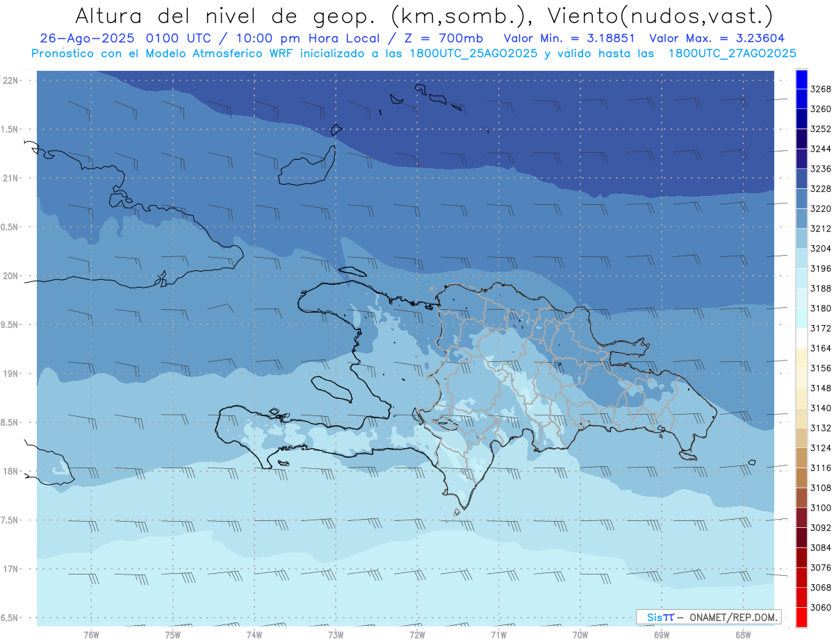Click the 22N latitude label
This screenshot has height=644, width=834.
click(x=11, y=81)
